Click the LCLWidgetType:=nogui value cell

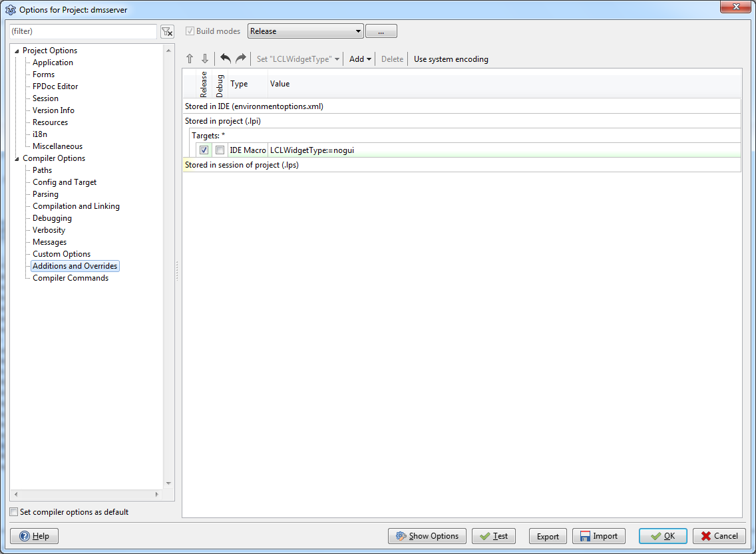tap(504, 150)
